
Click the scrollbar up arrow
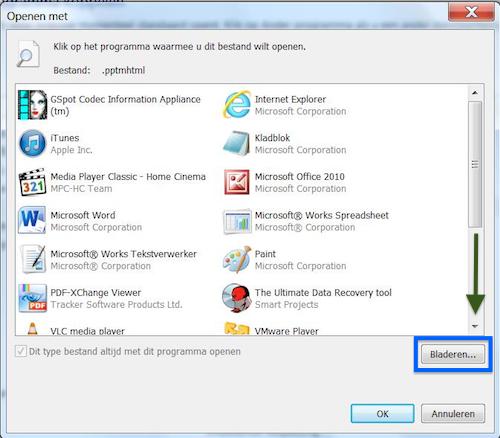475,93
